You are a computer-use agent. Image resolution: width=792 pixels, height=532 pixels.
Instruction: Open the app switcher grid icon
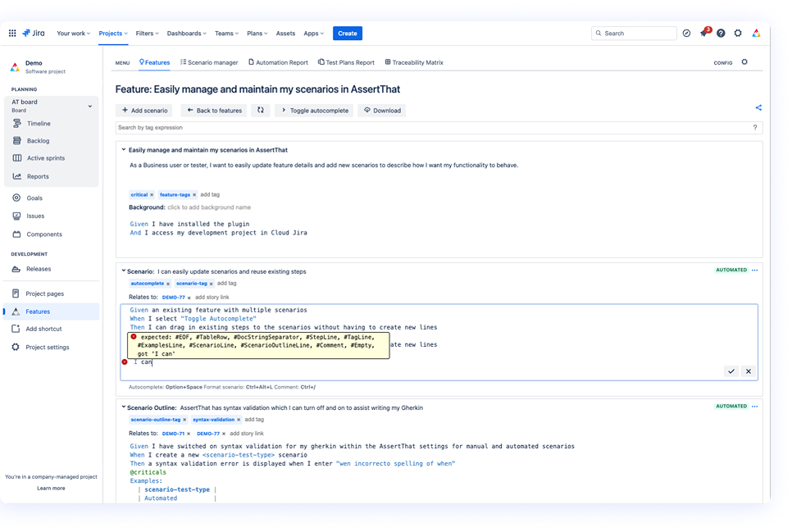(12, 33)
